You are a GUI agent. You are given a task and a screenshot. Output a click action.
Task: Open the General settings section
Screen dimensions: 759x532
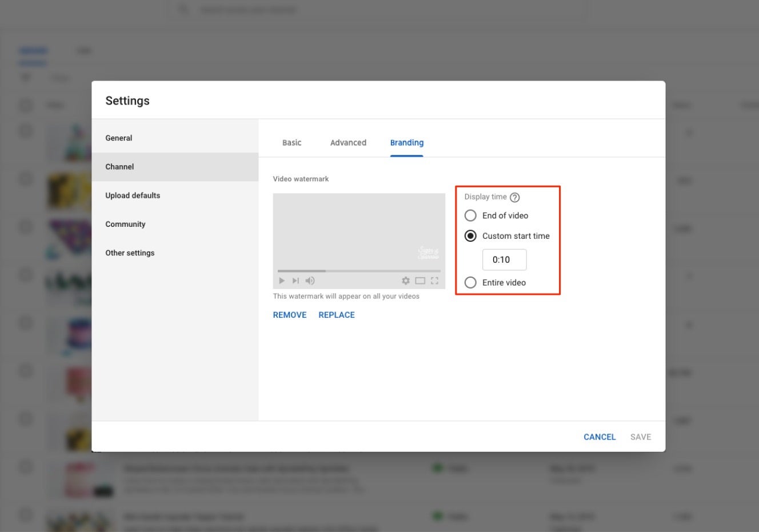click(x=118, y=138)
